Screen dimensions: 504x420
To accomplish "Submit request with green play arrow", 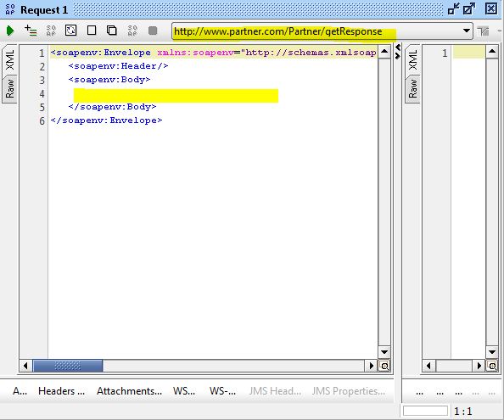I will (x=10, y=31).
